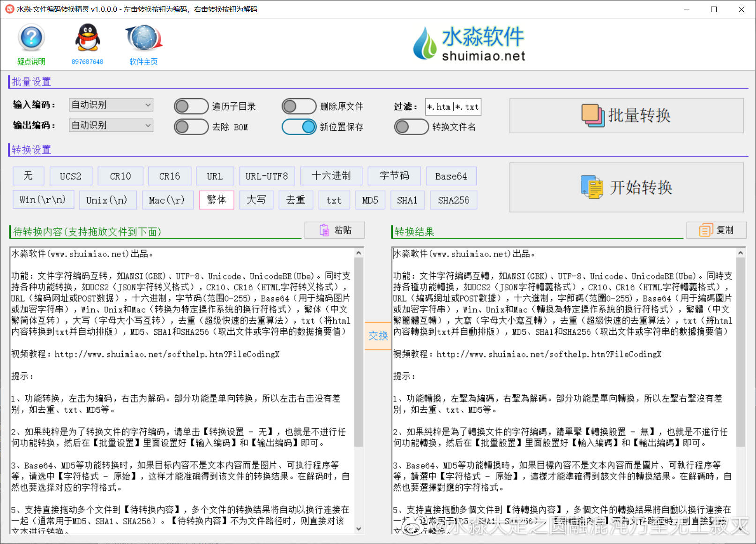Select the Unix(\n) line ending option
Viewport: 756px width, 544px height.
(107, 200)
